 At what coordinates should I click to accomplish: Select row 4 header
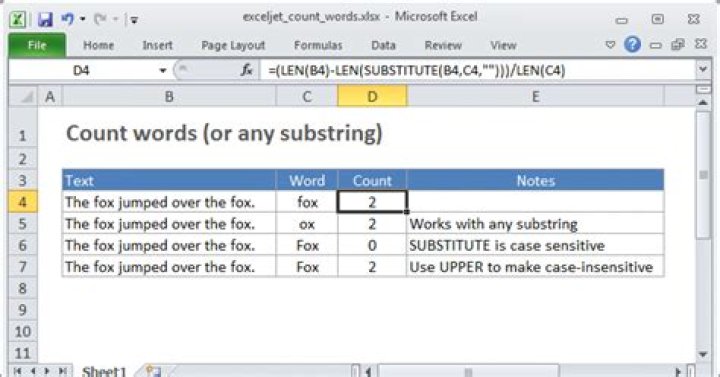[23, 202]
